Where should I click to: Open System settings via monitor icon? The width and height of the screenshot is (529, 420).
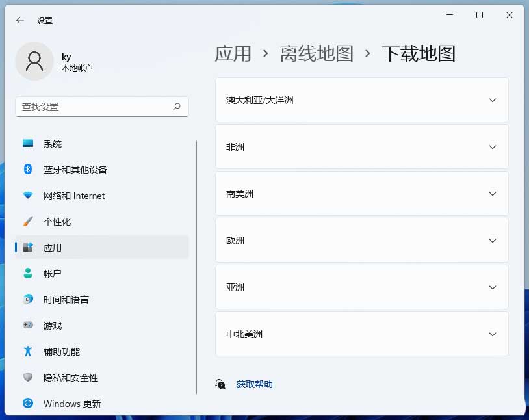coord(28,144)
